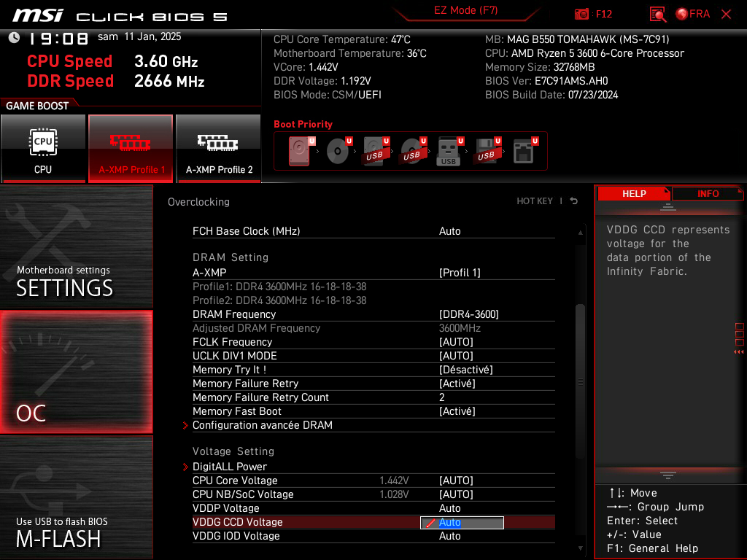Edit the VDDG IOD Voltage value
This screenshot has height=560, width=747.
[449, 536]
